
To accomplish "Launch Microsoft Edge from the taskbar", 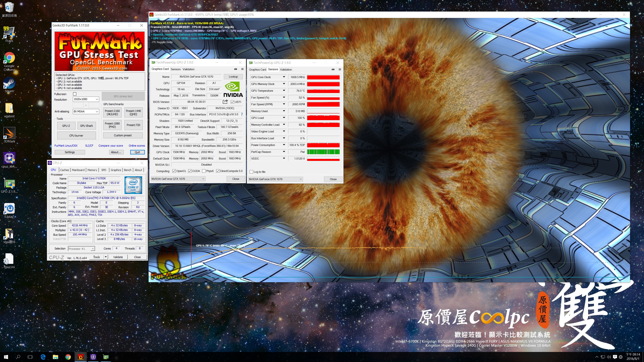I will 43,357.
